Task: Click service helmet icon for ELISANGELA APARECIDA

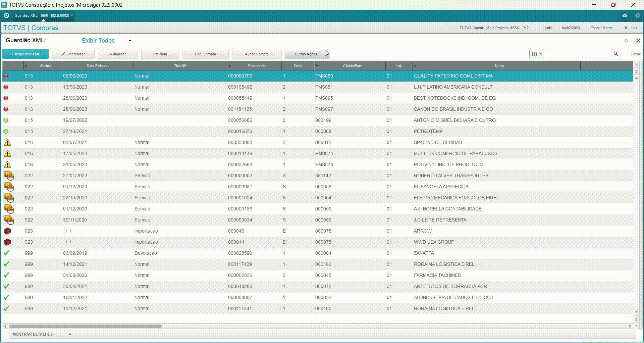Action: (x=9, y=187)
